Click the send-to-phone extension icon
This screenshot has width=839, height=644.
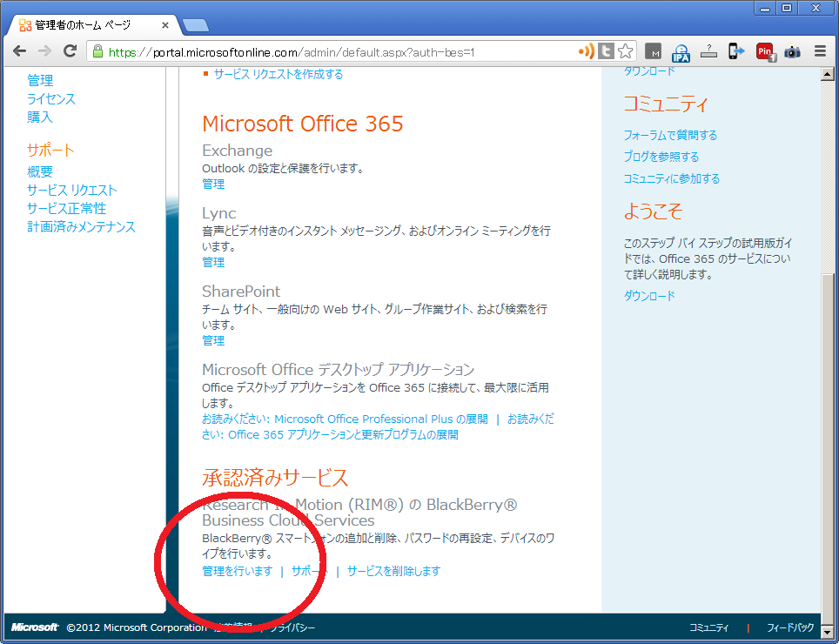736,51
